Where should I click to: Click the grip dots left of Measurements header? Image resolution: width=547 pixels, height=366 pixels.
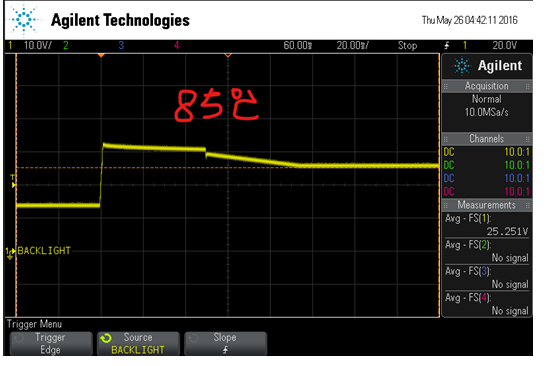(446, 205)
